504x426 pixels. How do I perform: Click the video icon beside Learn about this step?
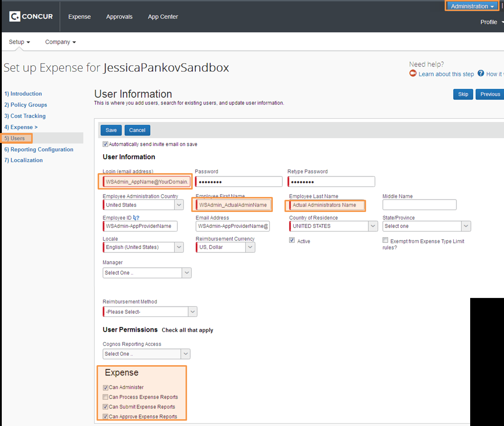[413, 73]
